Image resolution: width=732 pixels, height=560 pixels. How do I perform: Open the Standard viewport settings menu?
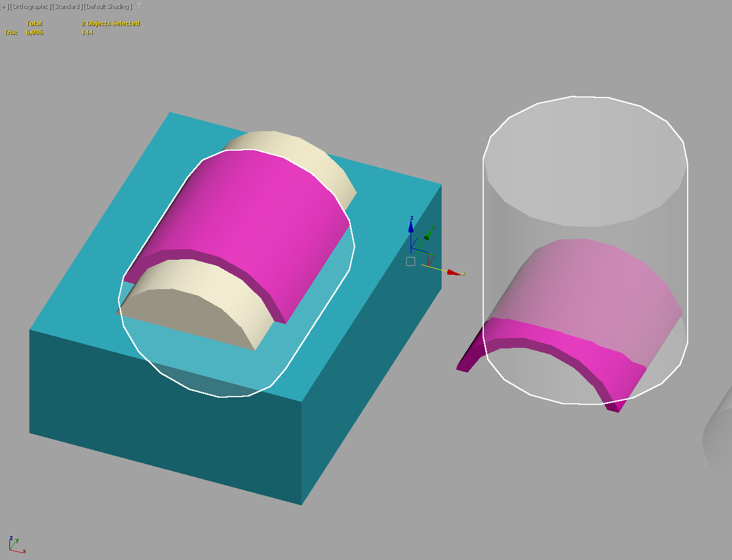[66, 7]
